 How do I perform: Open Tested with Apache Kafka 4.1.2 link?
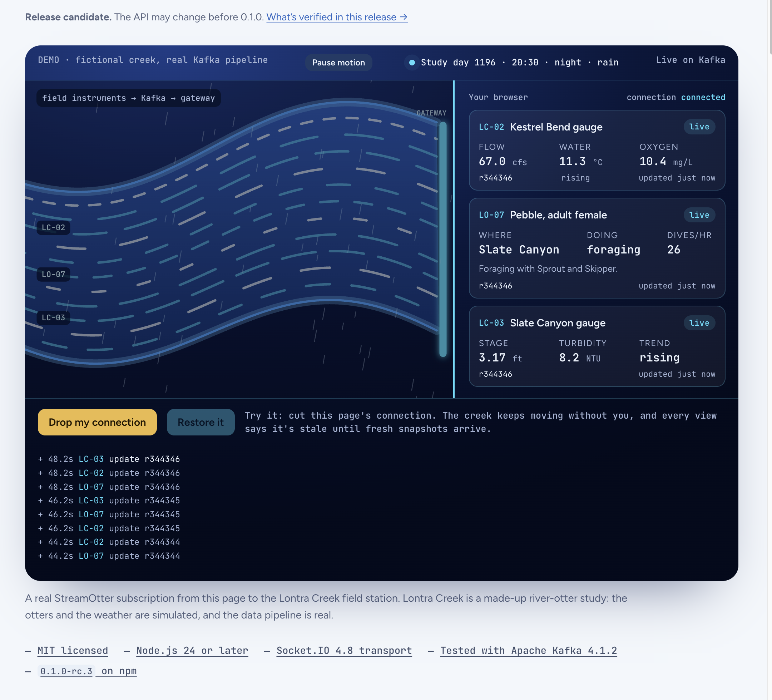click(529, 651)
